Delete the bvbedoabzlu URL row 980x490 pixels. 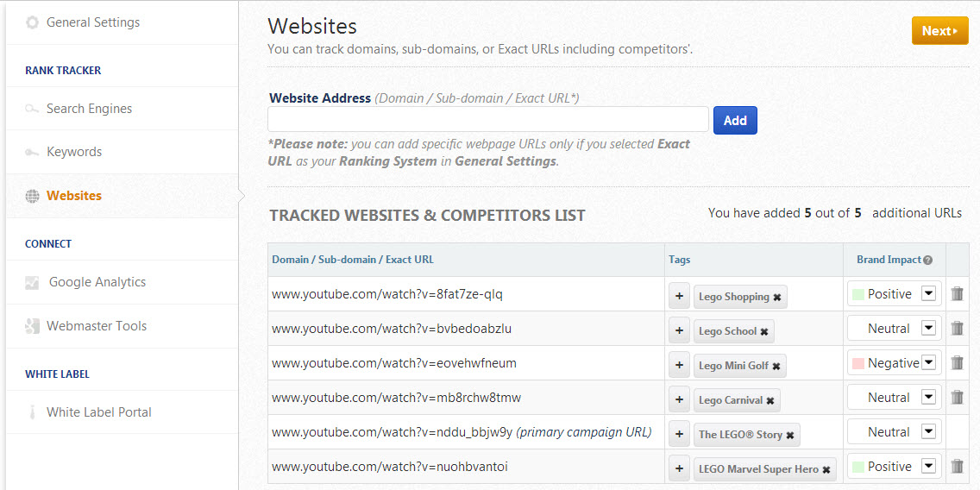coord(957,328)
